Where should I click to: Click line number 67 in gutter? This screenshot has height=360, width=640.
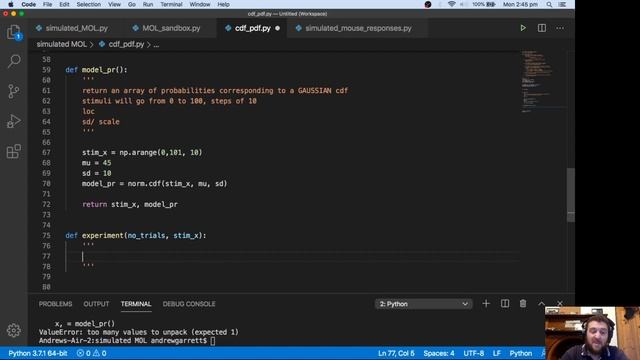point(47,153)
